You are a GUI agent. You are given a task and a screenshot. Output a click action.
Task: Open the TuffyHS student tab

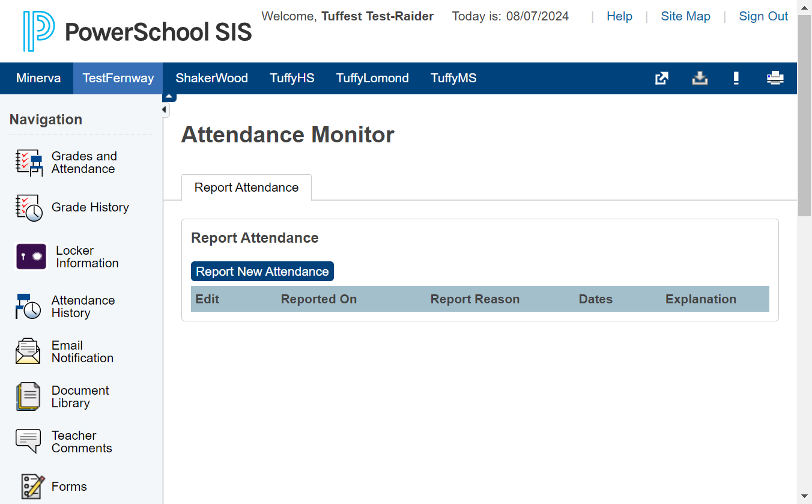click(292, 78)
